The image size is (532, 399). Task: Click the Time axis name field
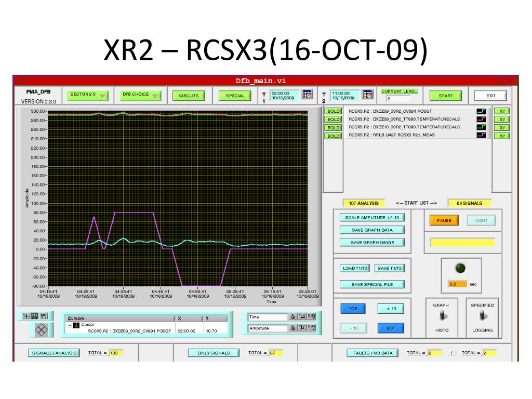pyautogui.click(x=268, y=317)
